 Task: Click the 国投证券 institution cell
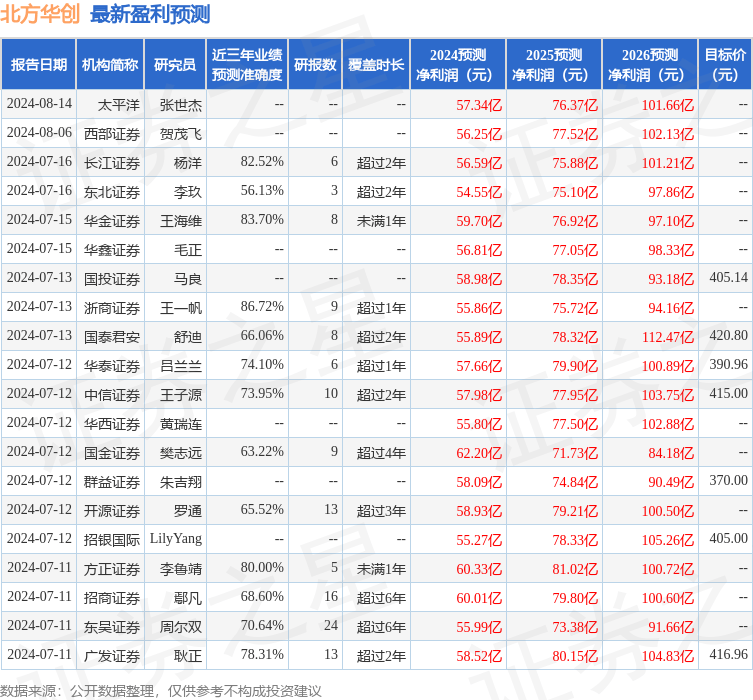(x=112, y=279)
